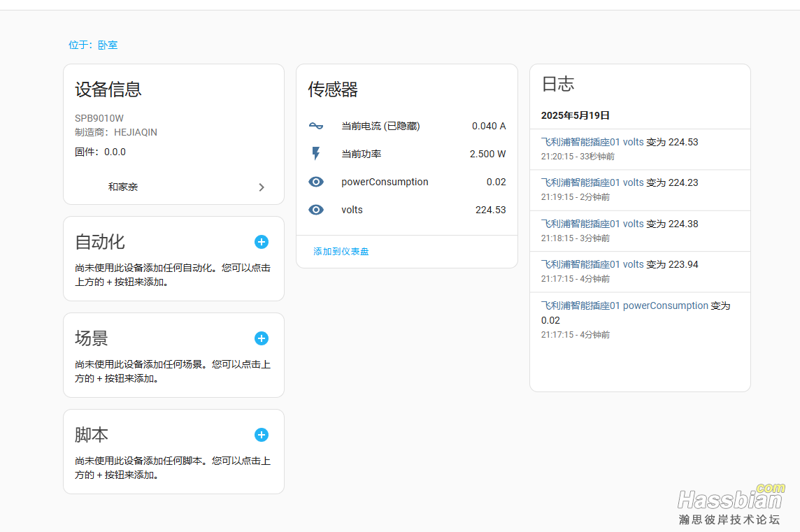Click the 自动化 card heading
The height and width of the screenshot is (532, 800).
click(99, 242)
